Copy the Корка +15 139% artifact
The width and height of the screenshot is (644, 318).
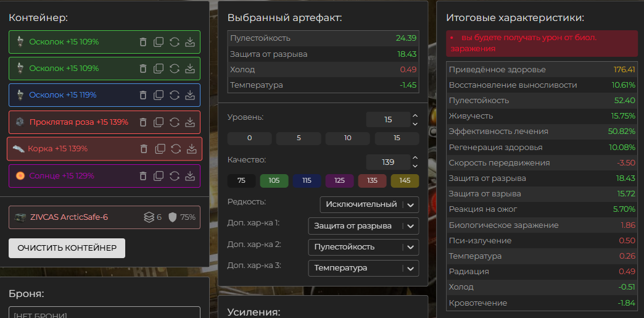160,149
